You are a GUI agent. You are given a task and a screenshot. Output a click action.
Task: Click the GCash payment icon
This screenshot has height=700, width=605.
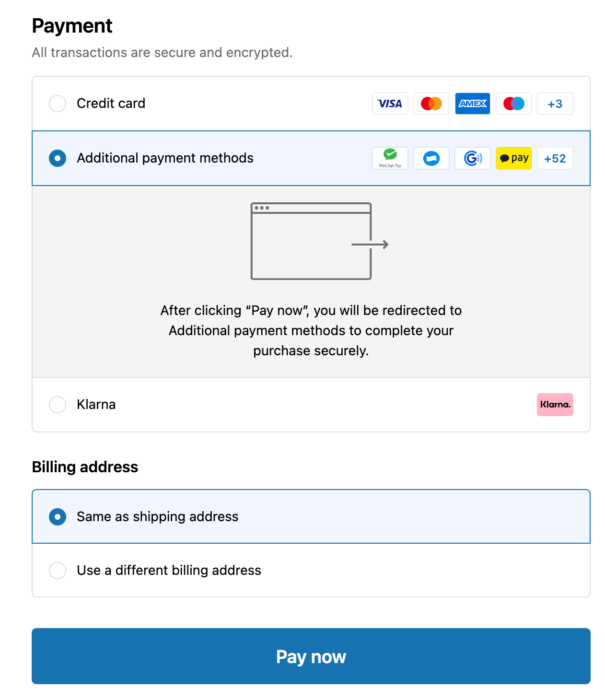472,158
